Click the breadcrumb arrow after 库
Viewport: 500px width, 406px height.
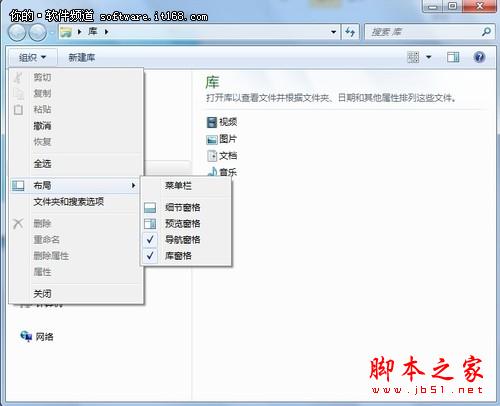pos(106,32)
